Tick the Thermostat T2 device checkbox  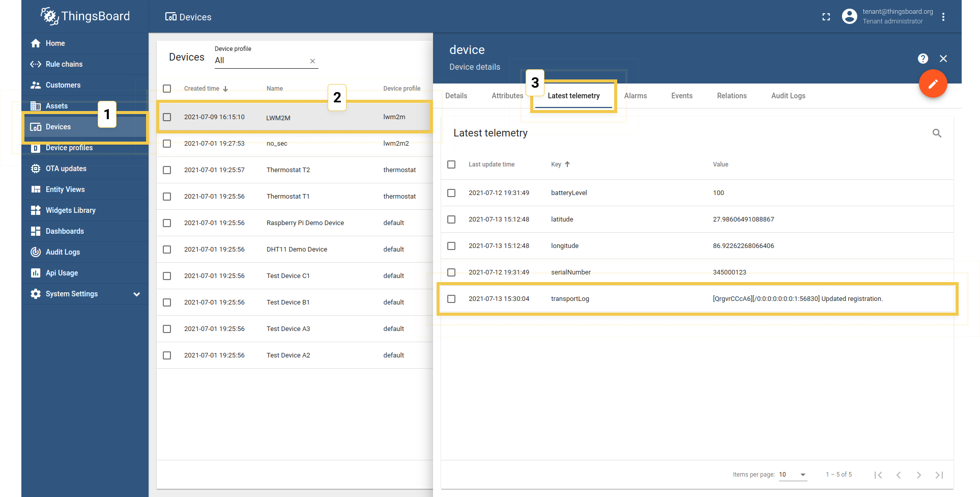(167, 170)
